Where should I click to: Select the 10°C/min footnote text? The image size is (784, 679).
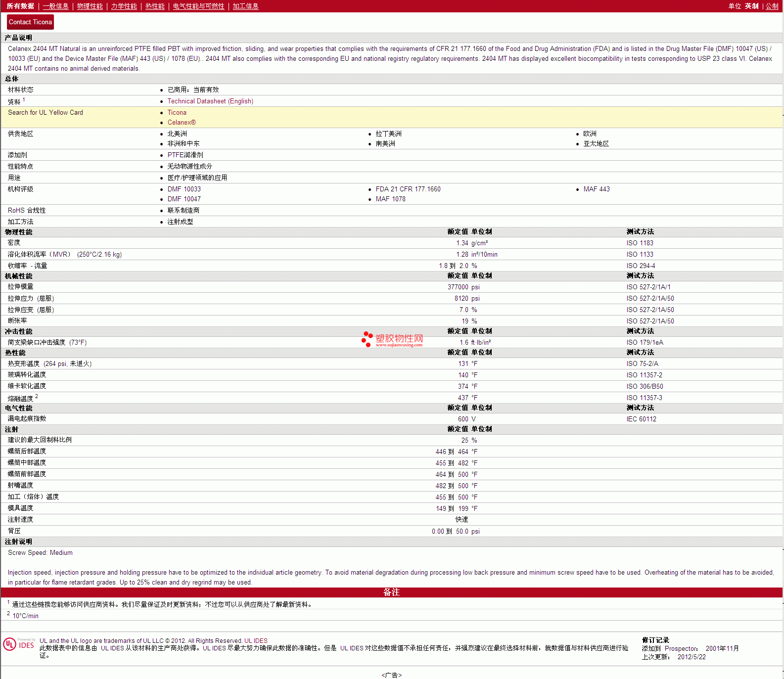[x=25, y=616]
